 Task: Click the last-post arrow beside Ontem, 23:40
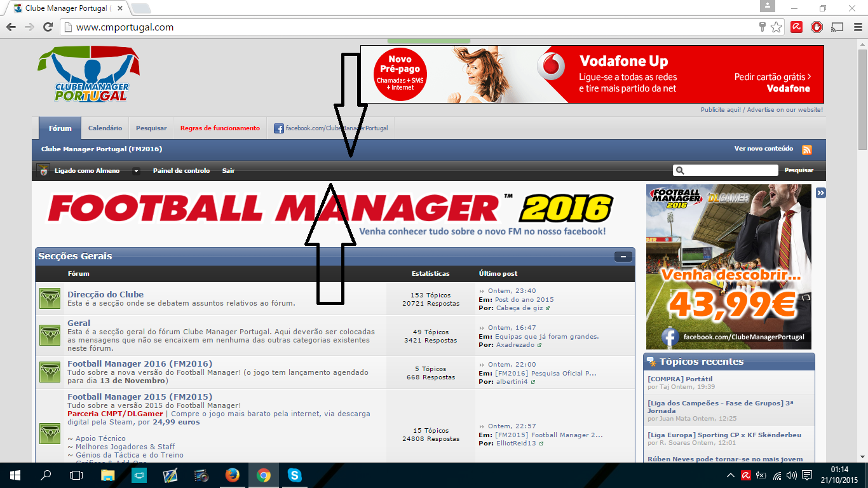pos(482,291)
